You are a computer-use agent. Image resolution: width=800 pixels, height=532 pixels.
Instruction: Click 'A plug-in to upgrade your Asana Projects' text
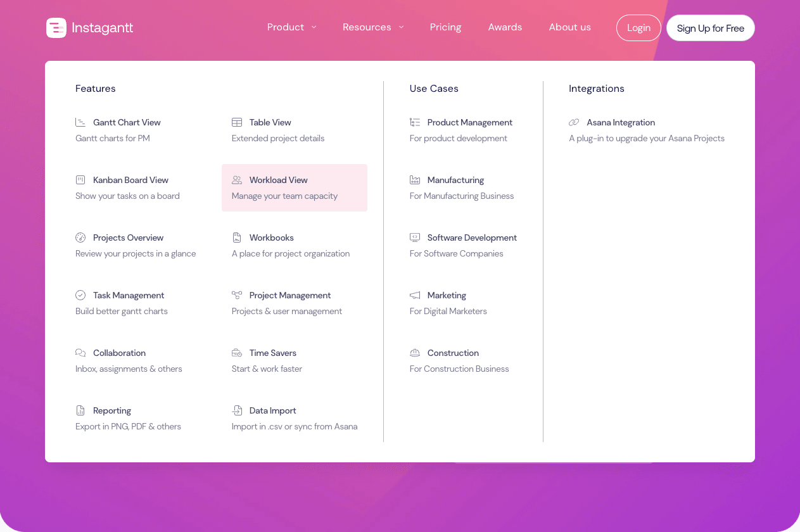[647, 138]
